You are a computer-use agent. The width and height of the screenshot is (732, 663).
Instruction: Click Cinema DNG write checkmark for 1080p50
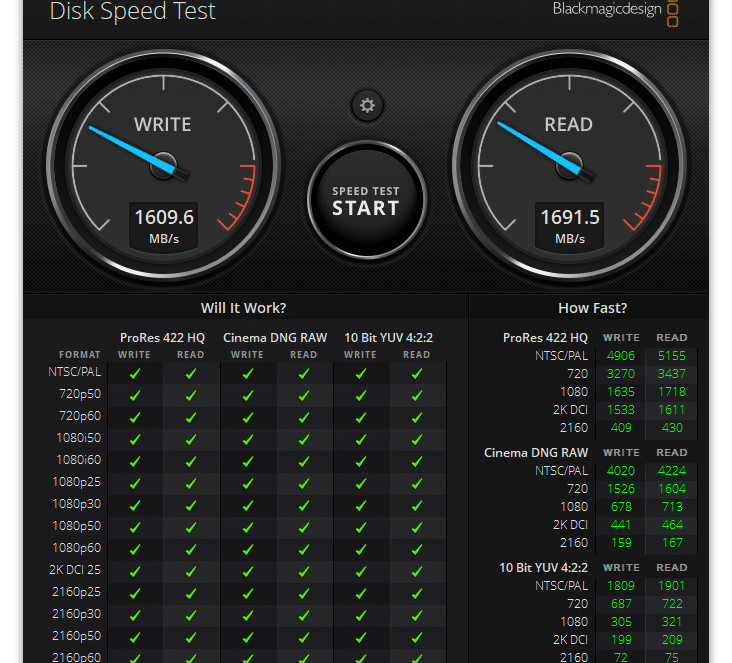248,528
